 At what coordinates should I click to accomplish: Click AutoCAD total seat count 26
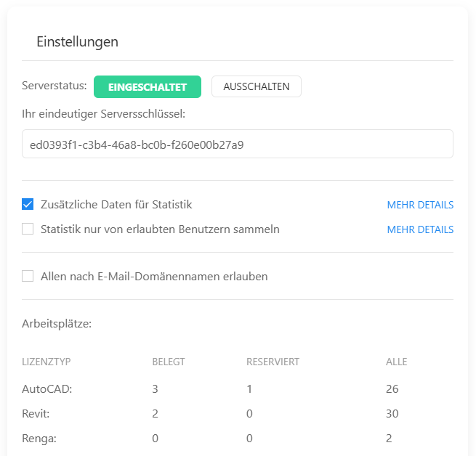[392, 389]
